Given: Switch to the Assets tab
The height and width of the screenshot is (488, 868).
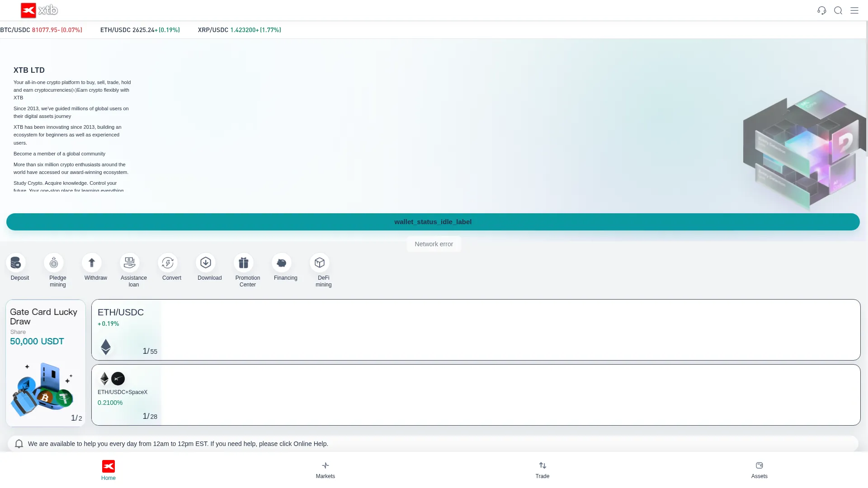Looking at the screenshot, I should 759,470.
